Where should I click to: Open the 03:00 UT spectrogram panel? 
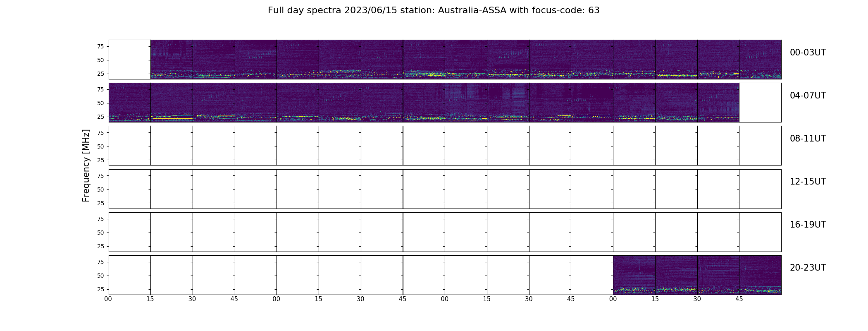click(x=634, y=60)
